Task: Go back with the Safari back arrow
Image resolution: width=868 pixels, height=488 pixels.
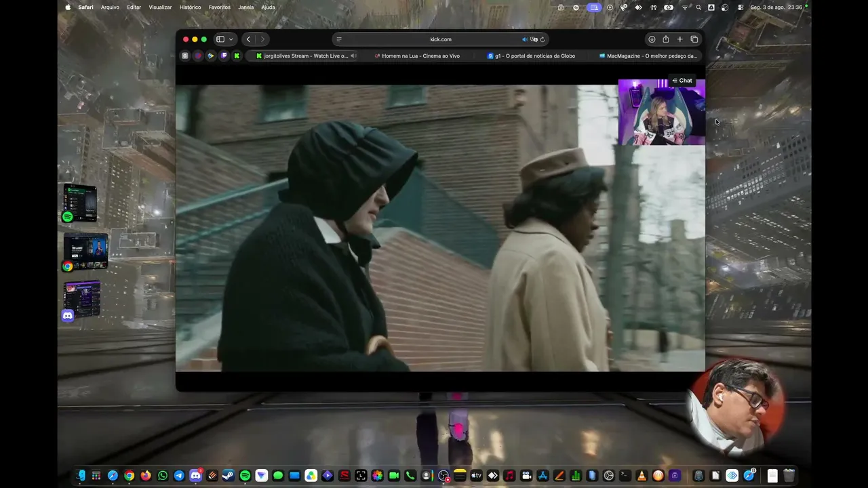Action: (x=248, y=39)
